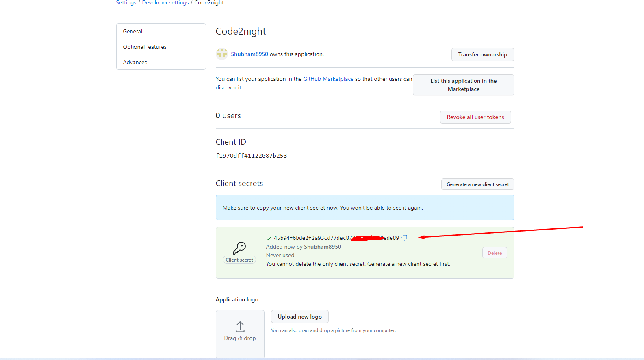This screenshot has width=644, height=360.
Task: Click the disabled Delete secret button
Action: pyautogui.click(x=495, y=253)
